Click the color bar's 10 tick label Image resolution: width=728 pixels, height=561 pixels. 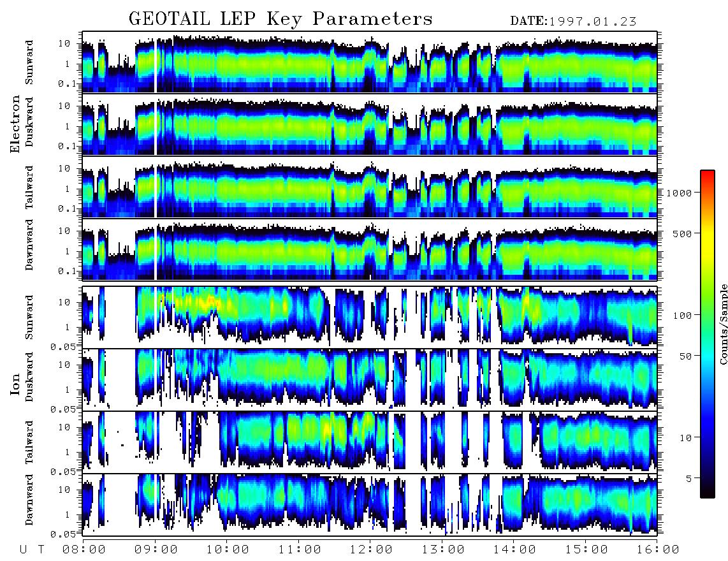[x=685, y=437]
